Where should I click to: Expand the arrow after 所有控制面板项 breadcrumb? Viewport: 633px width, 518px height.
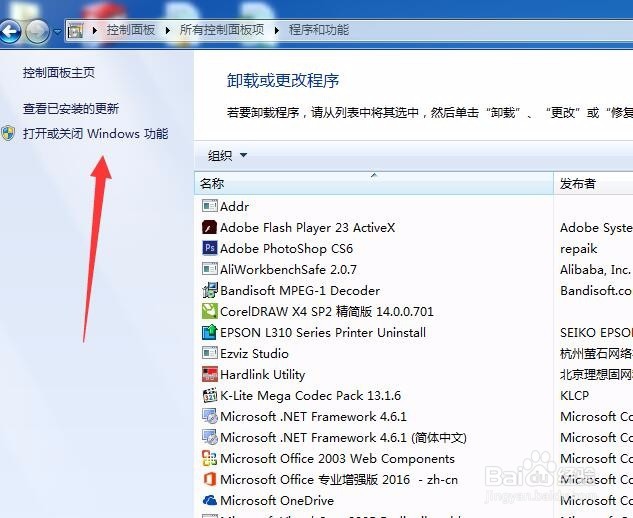pos(277,30)
